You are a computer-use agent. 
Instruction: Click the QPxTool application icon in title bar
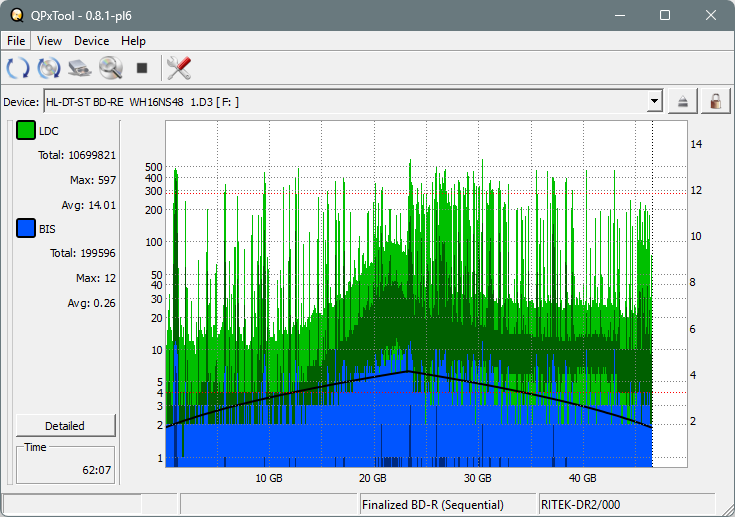[16, 15]
